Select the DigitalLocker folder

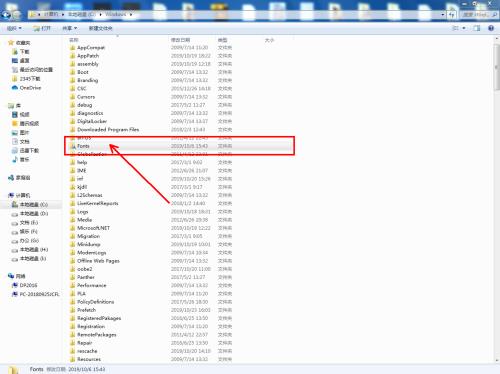tap(88, 121)
